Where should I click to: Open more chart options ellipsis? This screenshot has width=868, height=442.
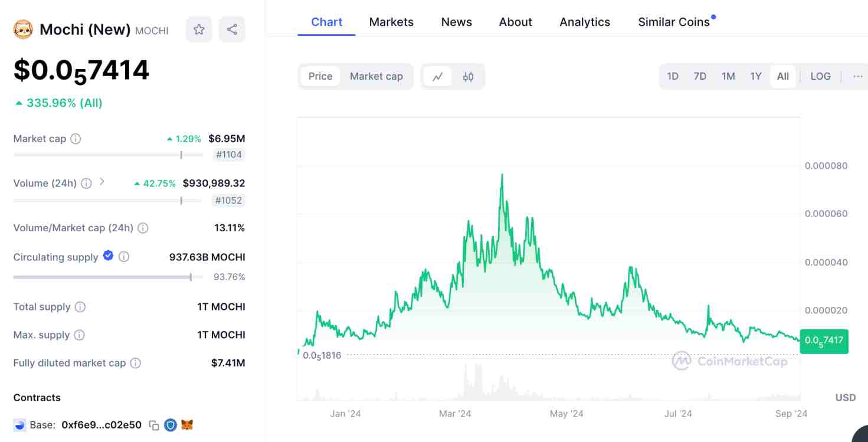(x=858, y=76)
